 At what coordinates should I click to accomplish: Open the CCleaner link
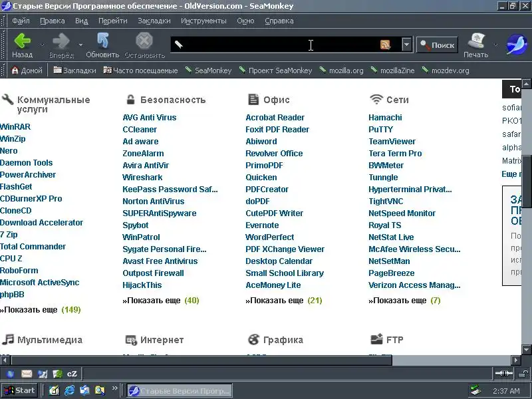coord(140,130)
